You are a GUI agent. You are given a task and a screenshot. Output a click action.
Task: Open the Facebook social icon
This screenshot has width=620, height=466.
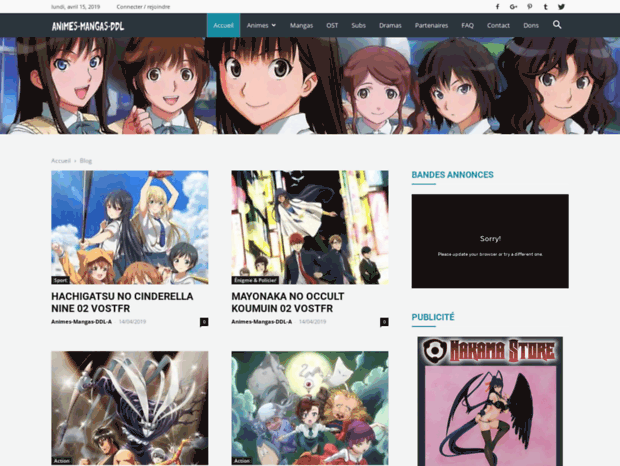(x=497, y=7)
